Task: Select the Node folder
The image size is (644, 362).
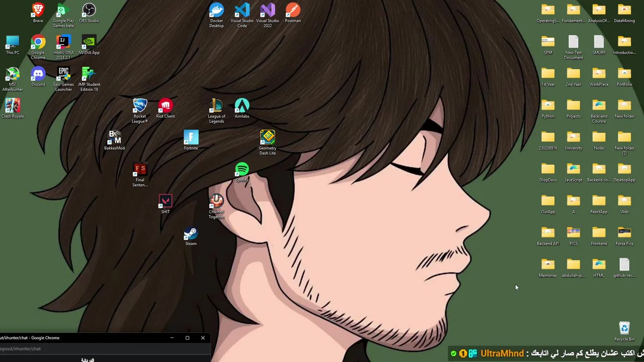Action: (599, 140)
